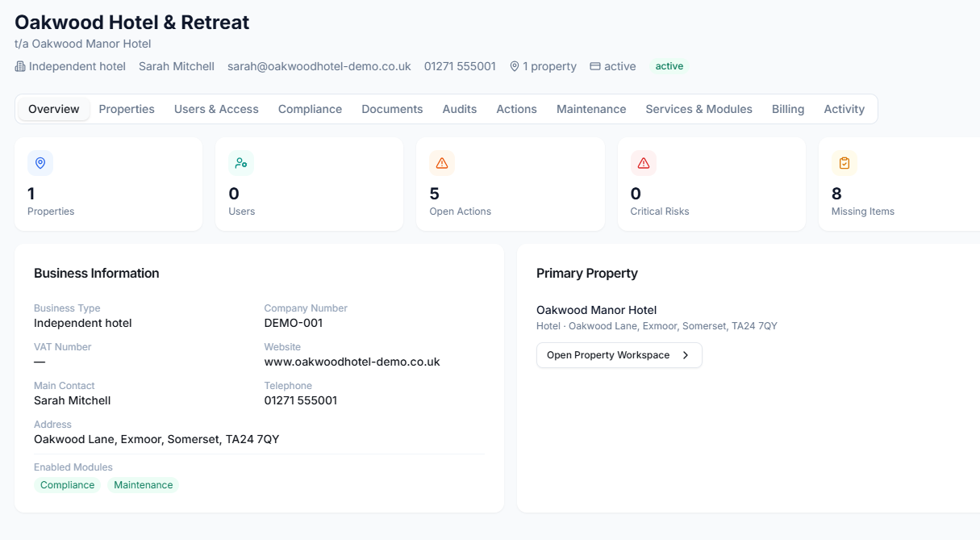Viewport: 980px width, 540px height.
Task: Click the green active status badge
Action: (x=669, y=66)
